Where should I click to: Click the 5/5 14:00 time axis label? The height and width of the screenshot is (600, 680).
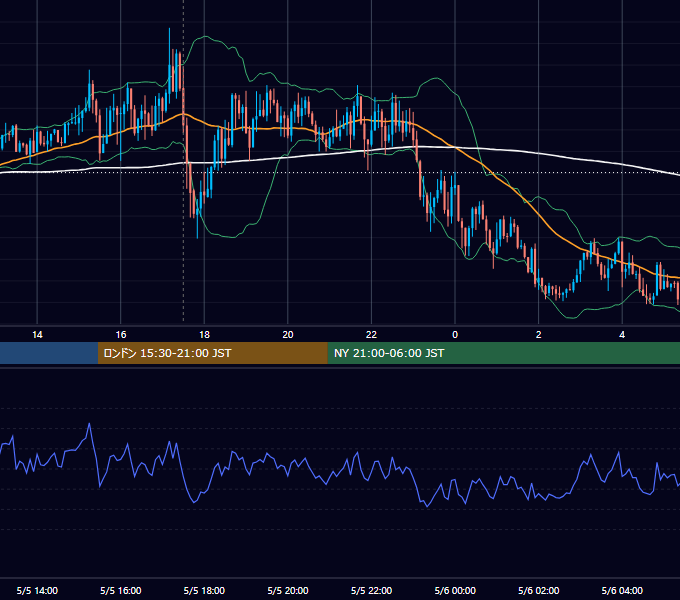coord(37,590)
